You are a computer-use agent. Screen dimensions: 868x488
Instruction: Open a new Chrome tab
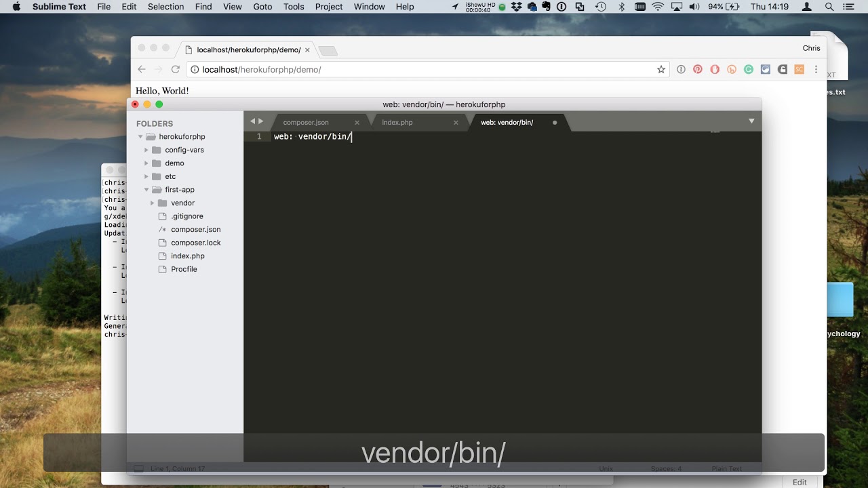coord(328,51)
